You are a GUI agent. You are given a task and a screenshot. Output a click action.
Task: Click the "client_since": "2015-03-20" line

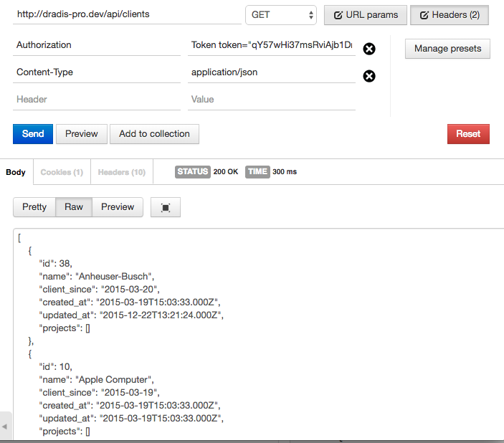pyautogui.click(x=100, y=290)
